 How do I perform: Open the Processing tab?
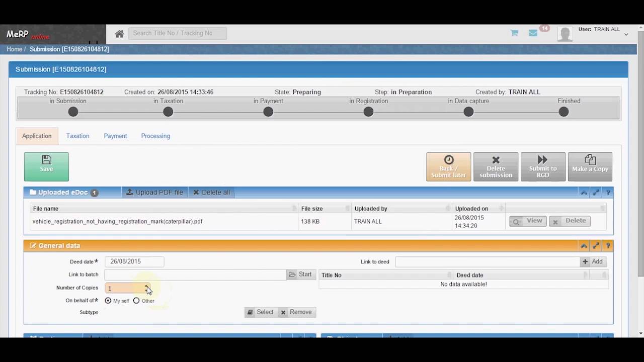coord(155,136)
